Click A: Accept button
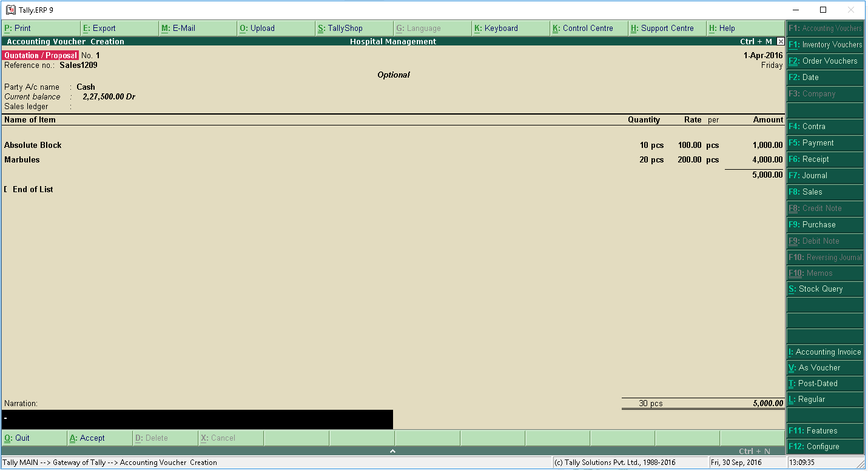 click(99, 438)
